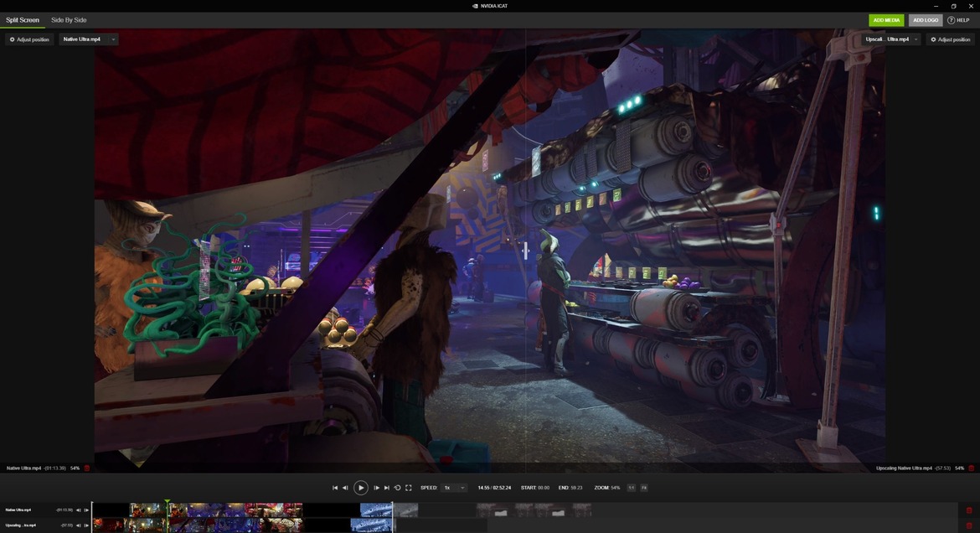Viewport: 980px width, 533px height.
Task: Click right Adjust position button
Action: point(950,39)
